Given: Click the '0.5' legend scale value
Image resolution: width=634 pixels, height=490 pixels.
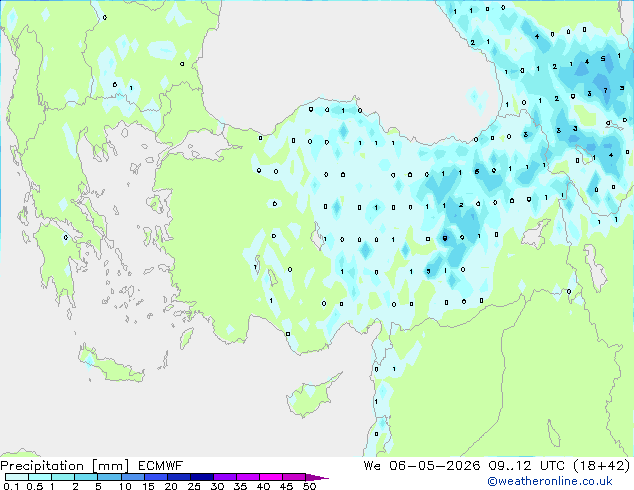Looking at the screenshot, I should point(34,486).
